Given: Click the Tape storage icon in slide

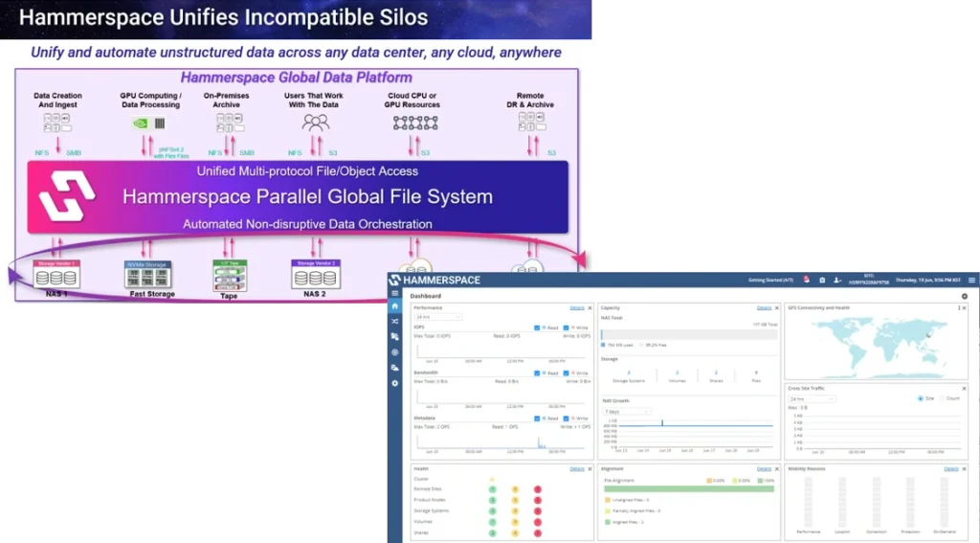Looking at the screenshot, I should click(x=230, y=275).
